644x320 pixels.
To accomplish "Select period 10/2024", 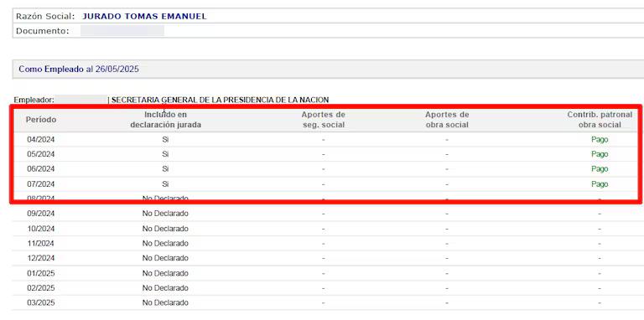I will 41,229.
